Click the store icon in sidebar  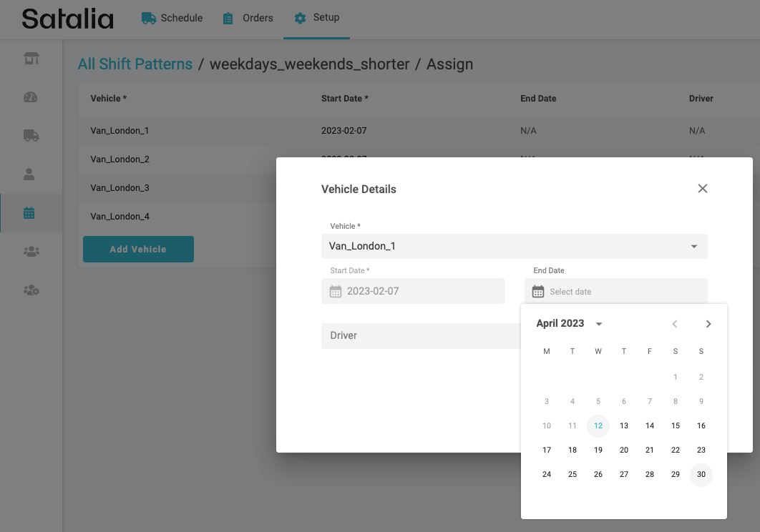[x=31, y=59]
